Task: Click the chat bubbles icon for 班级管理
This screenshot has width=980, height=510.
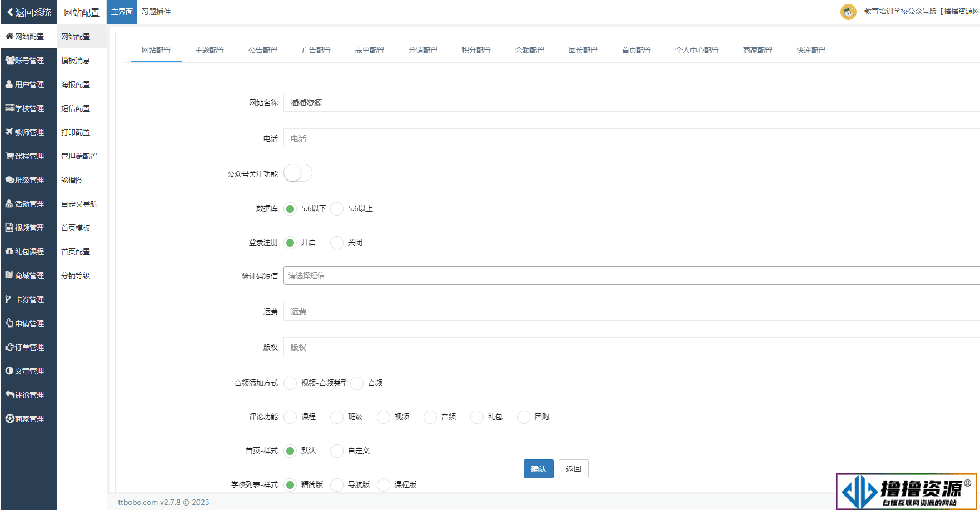Action: pyautogui.click(x=10, y=179)
